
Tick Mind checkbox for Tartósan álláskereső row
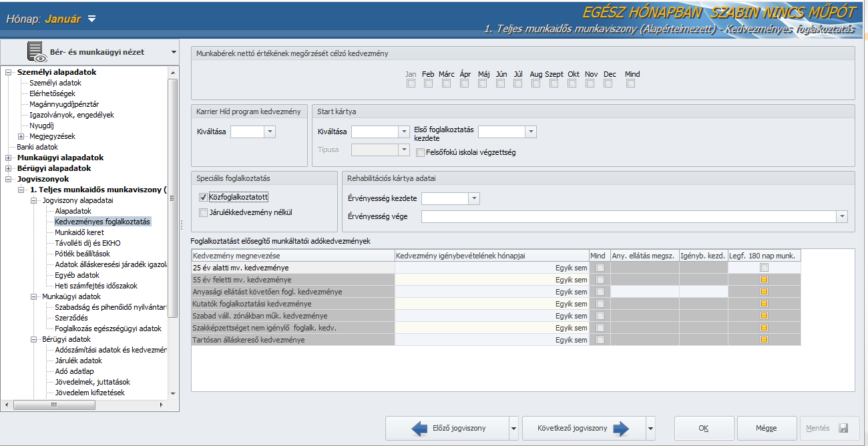pyautogui.click(x=600, y=340)
